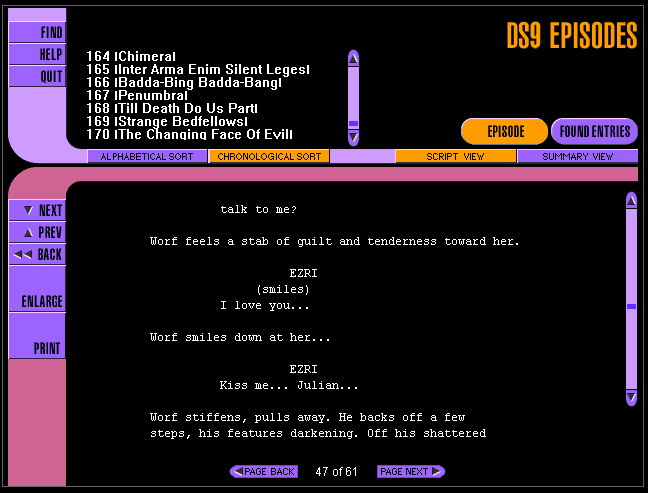
Task: Click episode list scroll-up arrow
Action: click(353, 59)
